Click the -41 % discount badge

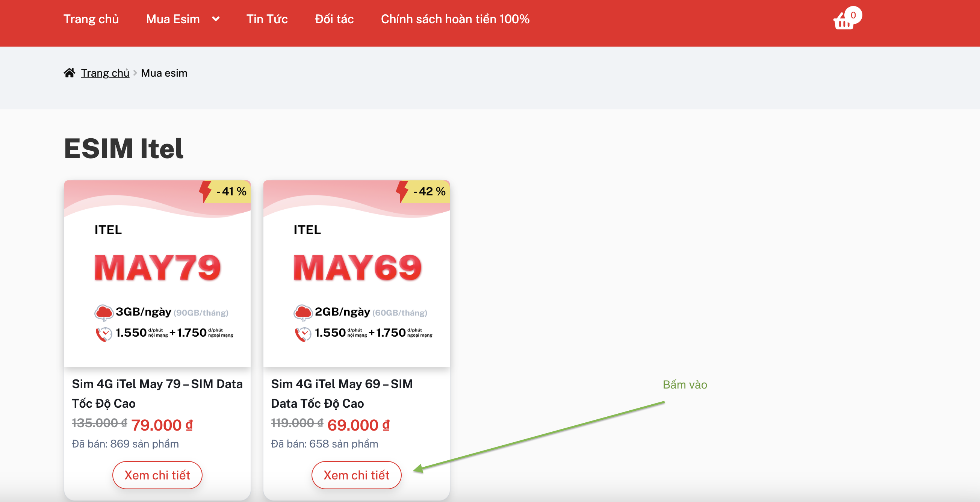(224, 191)
